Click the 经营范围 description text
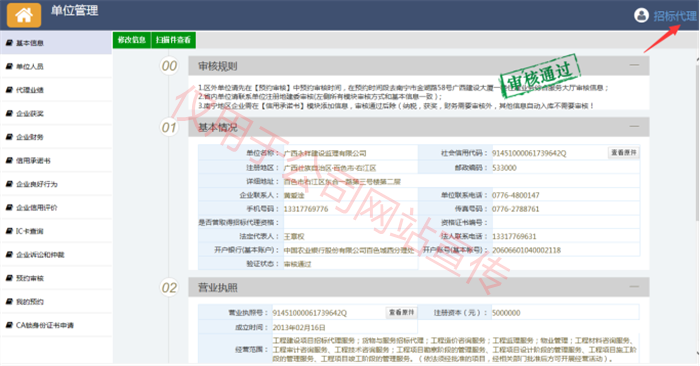The height and width of the screenshot is (366, 700). (455, 349)
